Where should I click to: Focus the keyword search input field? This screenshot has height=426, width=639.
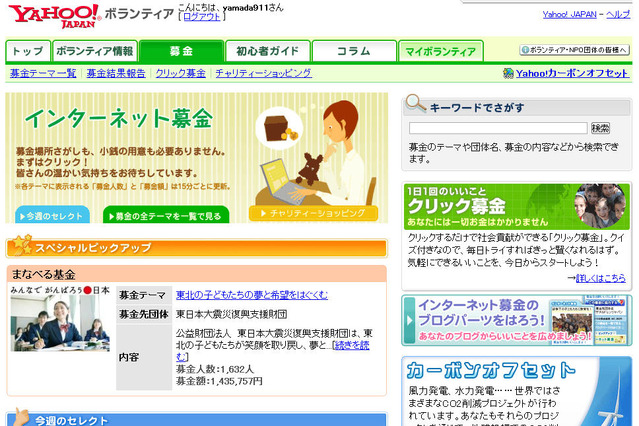[498, 128]
